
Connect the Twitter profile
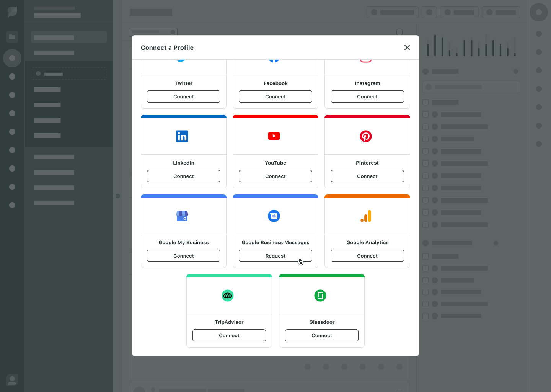[183, 96]
